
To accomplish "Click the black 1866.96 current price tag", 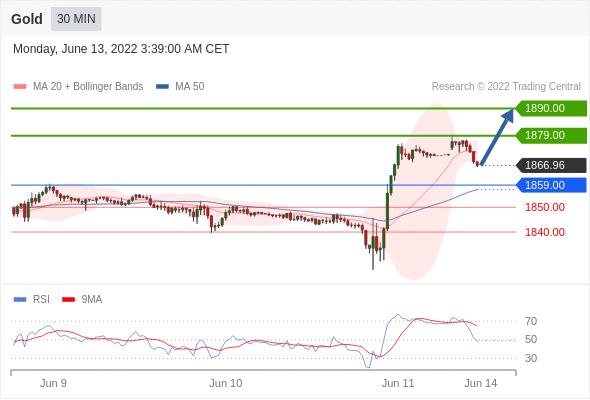I will (x=551, y=165).
